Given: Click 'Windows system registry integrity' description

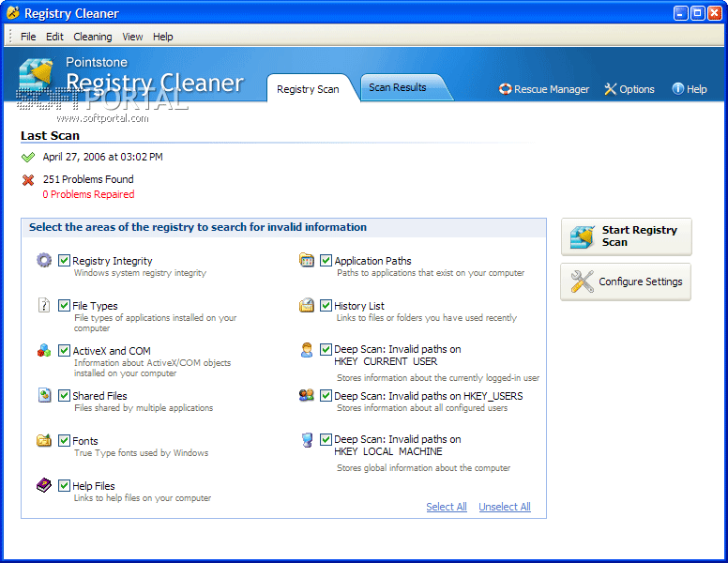Looking at the screenshot, I should pyautogui.click(x=140, y=273).
